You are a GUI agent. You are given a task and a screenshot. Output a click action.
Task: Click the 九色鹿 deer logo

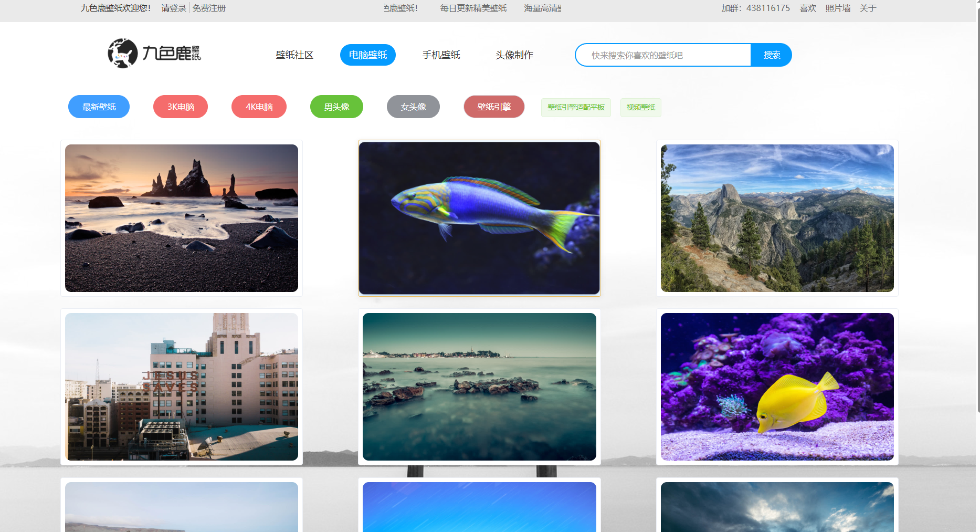click(154, 53)
